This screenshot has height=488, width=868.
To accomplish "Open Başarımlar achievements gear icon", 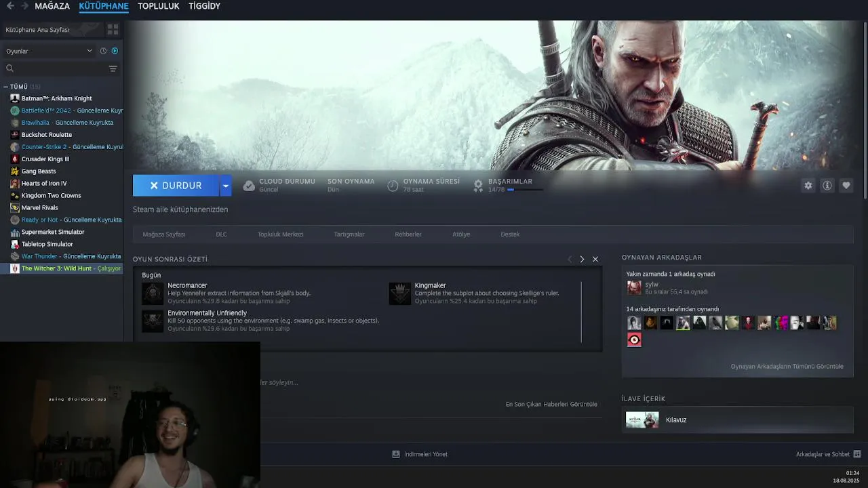I will coord(478,184).
